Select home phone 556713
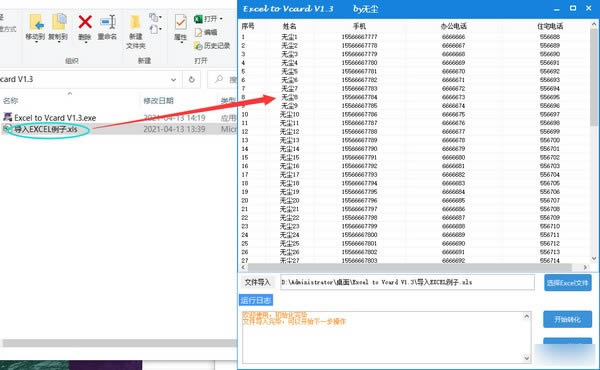The image size is (600, 370). [x=550, y=252]
